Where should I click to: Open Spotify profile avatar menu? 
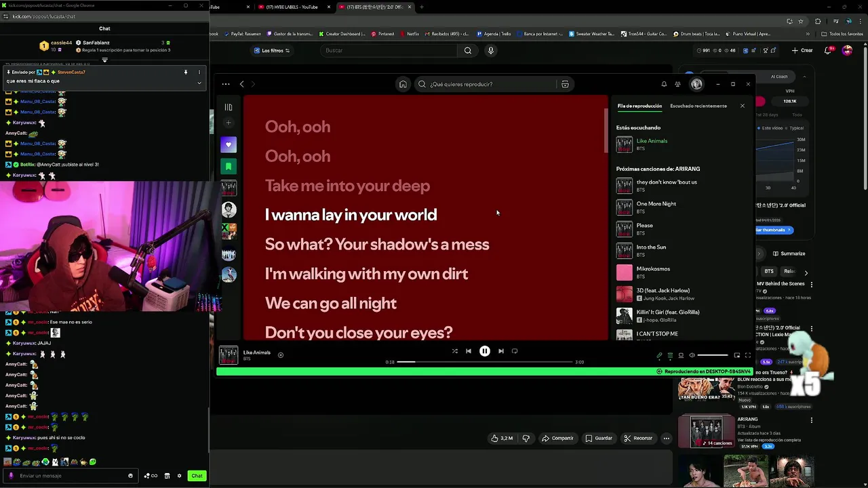click(696, 84)
